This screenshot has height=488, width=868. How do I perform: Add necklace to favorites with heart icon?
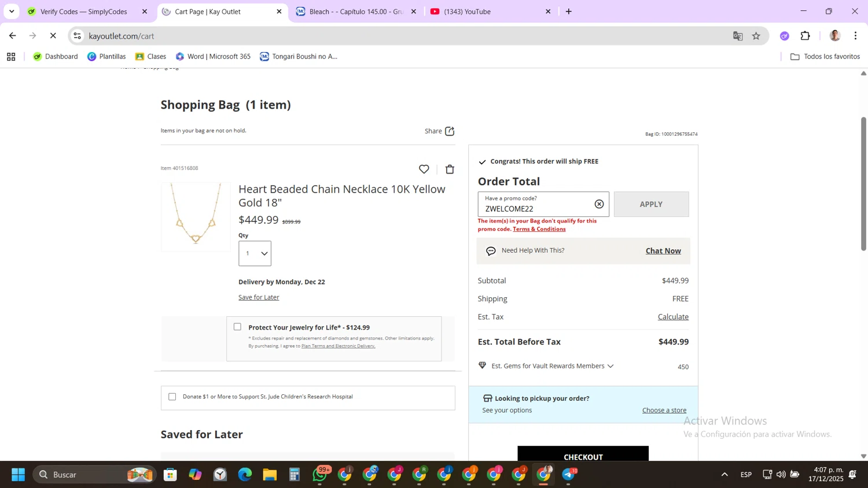tap(424, 169)
